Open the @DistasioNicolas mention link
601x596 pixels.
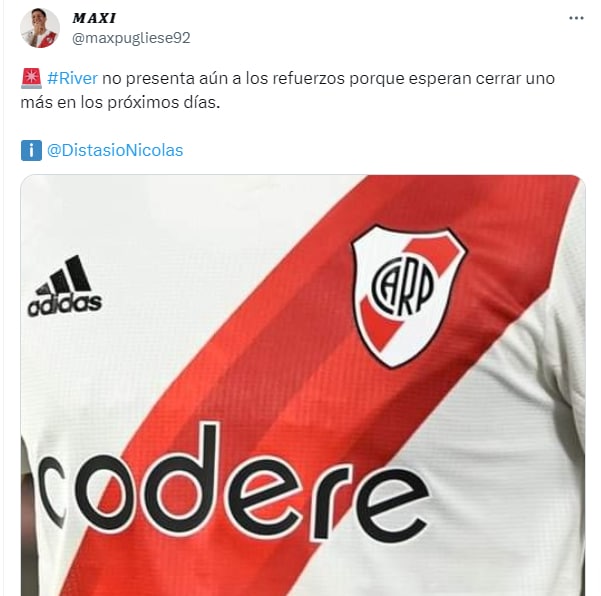click(x=115, y=150)
